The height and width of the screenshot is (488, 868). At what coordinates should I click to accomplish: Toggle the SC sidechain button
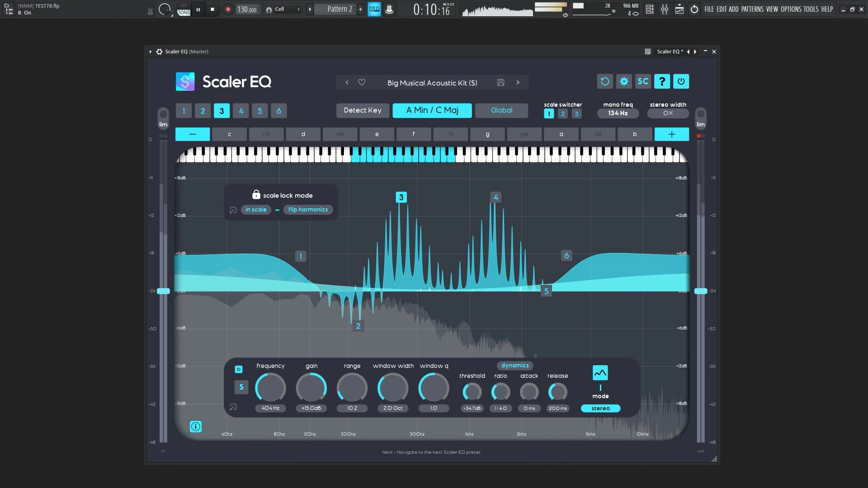click(x=643, y=81)
